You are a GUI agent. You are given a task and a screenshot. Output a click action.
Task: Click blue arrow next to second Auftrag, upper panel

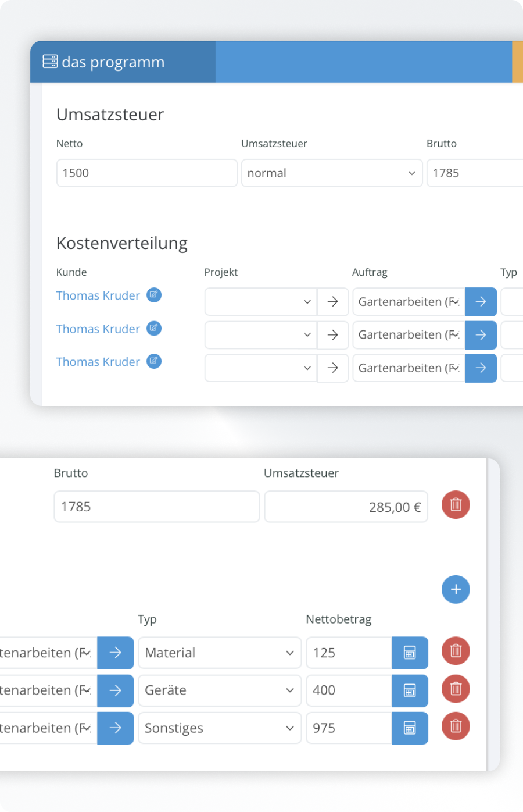click(481, 335)
